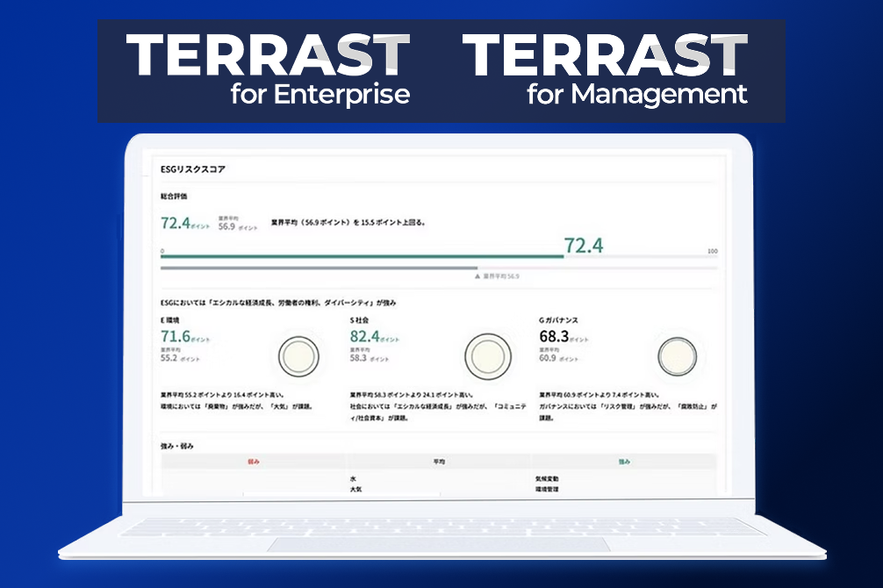Click the 71.6 environment score
Image resolution: width=883 pixels, height=588 pixels.
176,336
